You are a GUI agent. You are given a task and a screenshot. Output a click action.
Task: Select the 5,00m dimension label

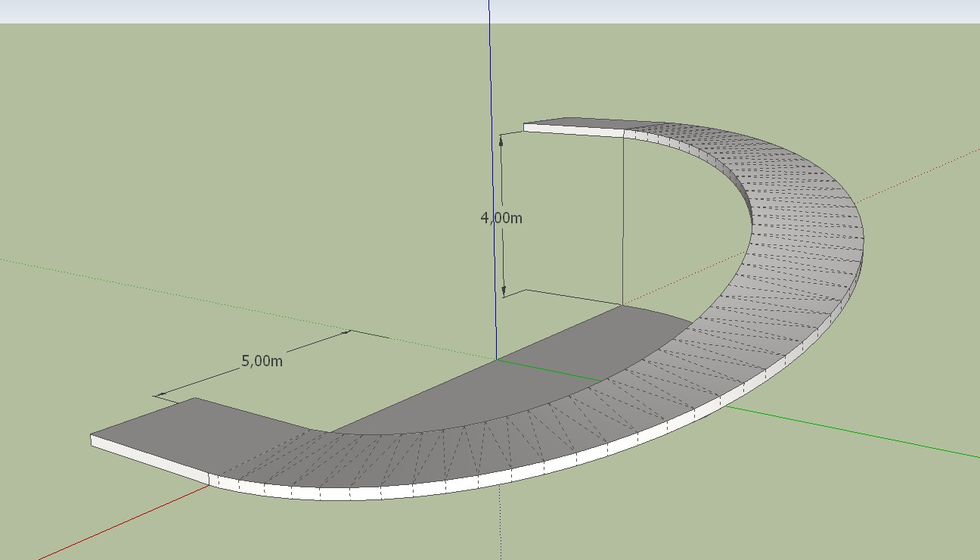(x=262, y=361)
